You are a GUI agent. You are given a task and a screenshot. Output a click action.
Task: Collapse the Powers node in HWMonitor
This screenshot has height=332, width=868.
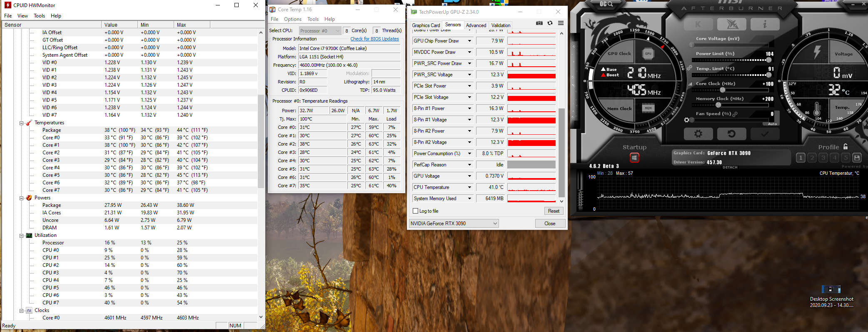[x=21, y=198]
